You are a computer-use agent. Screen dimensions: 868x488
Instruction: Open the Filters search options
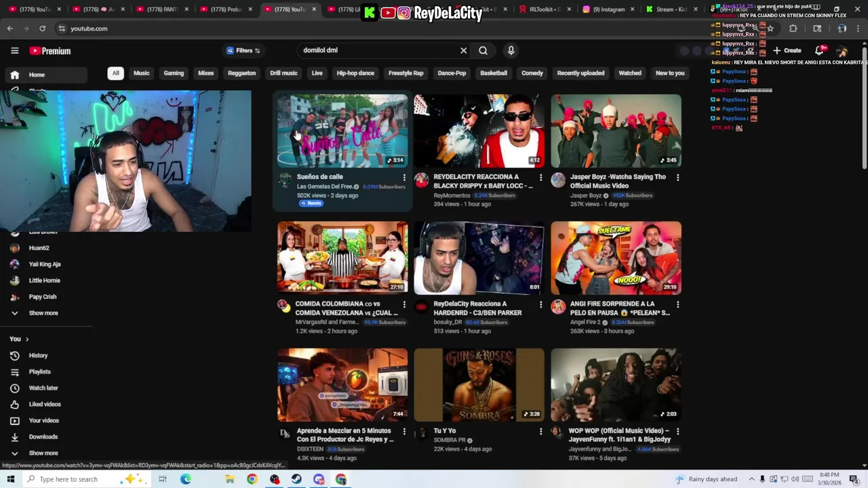click(243, 51)
